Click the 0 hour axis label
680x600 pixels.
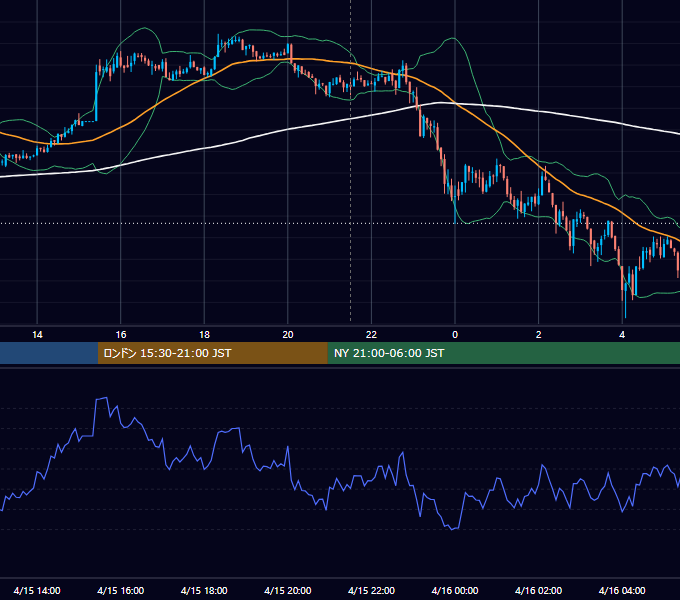[x=455, y=335]
